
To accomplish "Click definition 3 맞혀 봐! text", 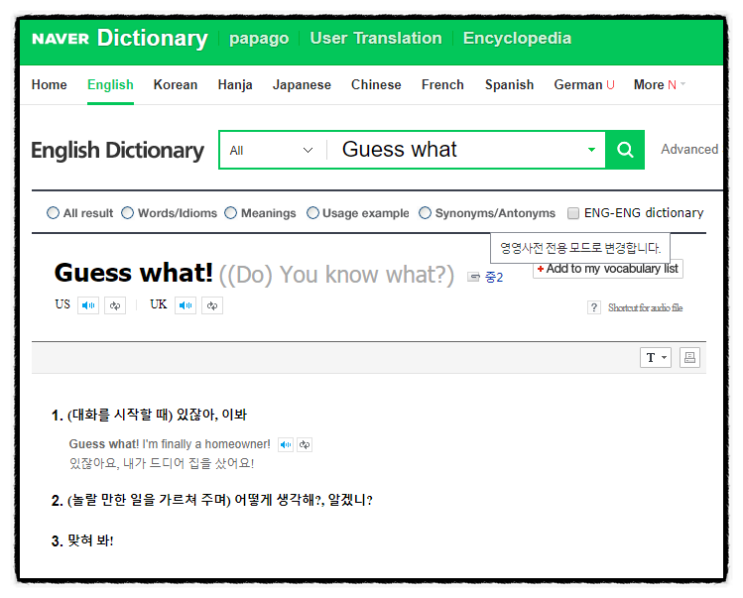I will point(91,541).
